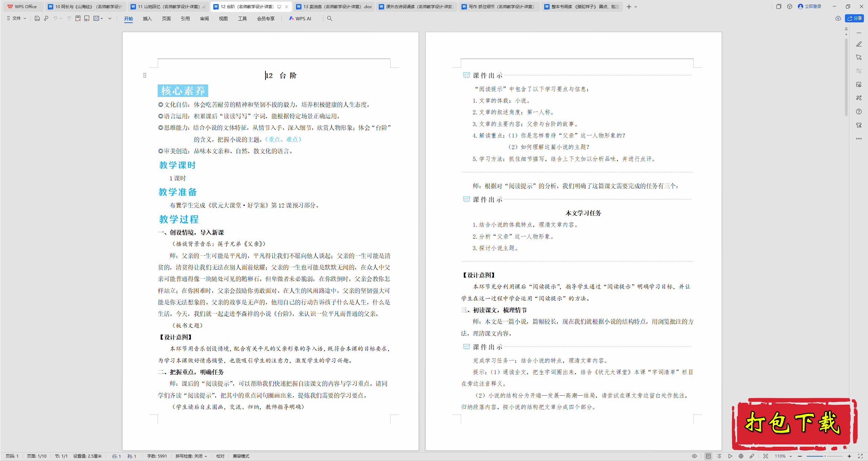Image resolution: width=868 pixels, height=461 pixels.
Task: Open the new tab dropdown chevron
Action: pyautogui.click(x=636, y=7)
